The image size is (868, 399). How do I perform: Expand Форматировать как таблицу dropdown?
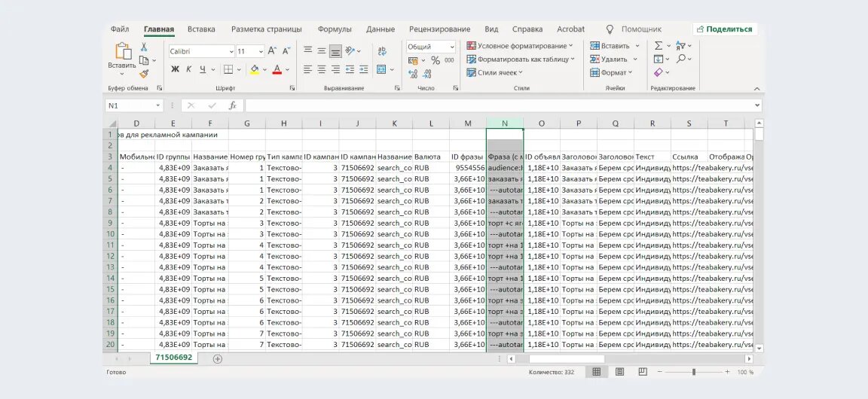pyautogui.click(x=573, y=59)
